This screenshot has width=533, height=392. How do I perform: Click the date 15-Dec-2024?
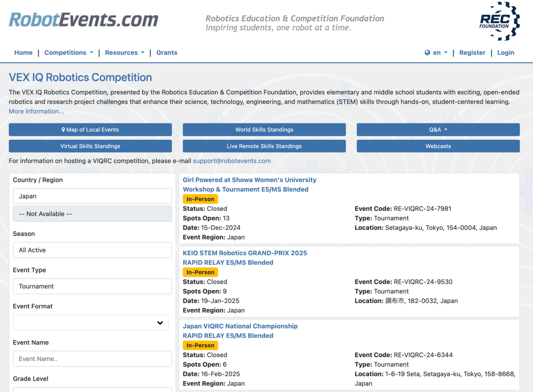coord(221,228)
